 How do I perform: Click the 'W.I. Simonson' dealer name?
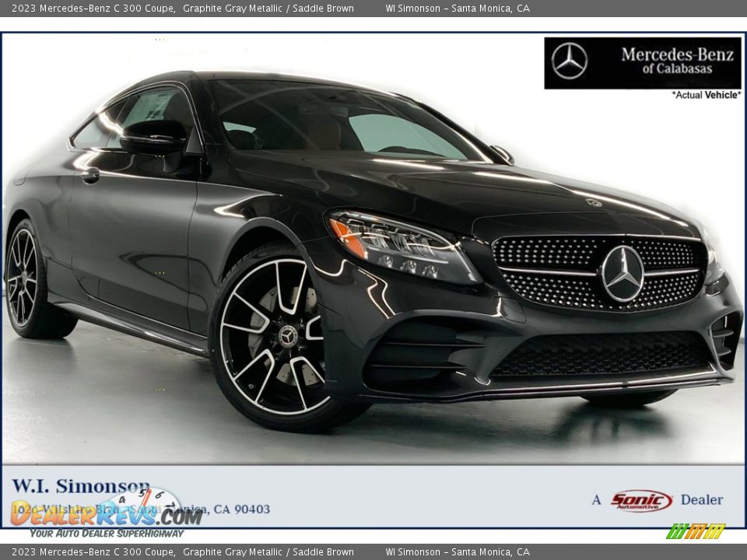click(x=80, y=486)
